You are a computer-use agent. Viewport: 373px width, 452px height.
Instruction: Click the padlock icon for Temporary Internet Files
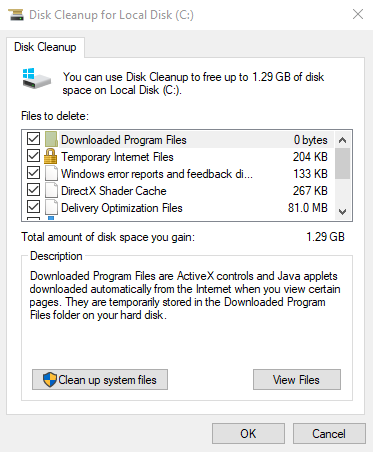(51, 156)
